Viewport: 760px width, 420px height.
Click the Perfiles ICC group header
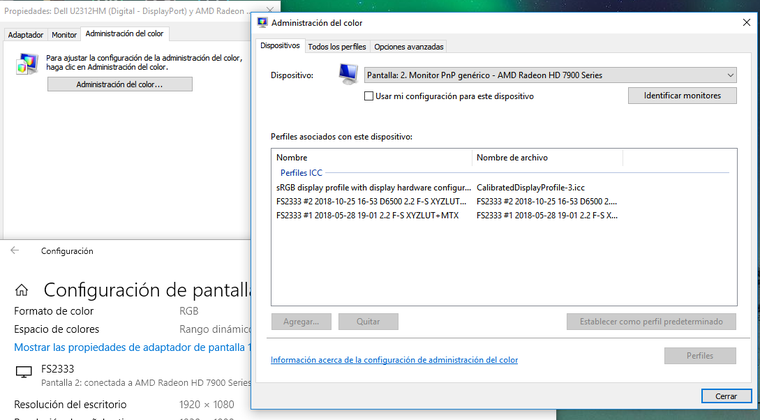[x=301, y=172]
